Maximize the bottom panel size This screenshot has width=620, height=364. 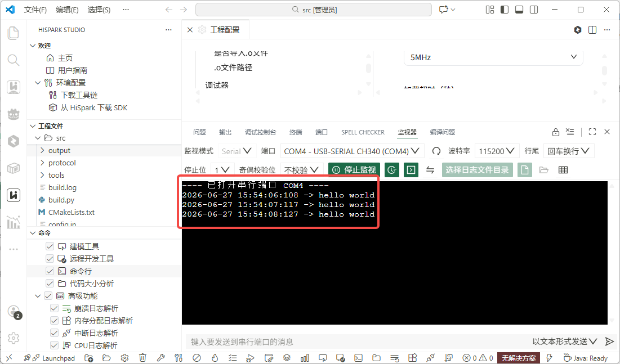point(592,132)
